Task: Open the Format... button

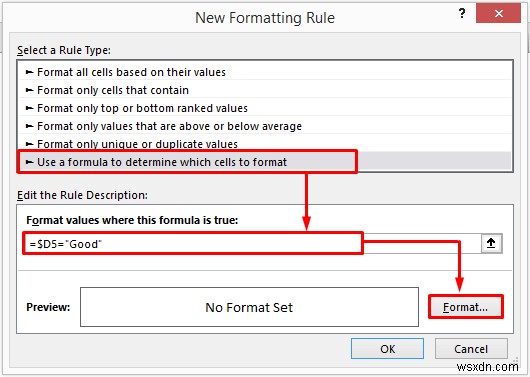Action: [x=465, y=307]
